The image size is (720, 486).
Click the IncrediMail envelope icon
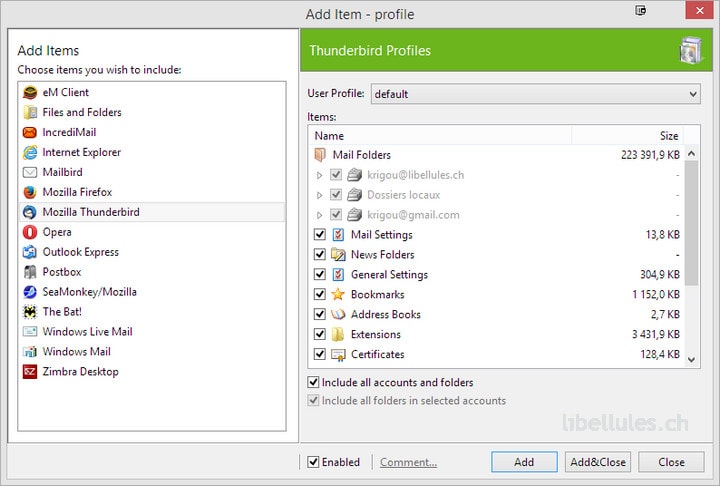pyautogui.click(x=30, y=132)
